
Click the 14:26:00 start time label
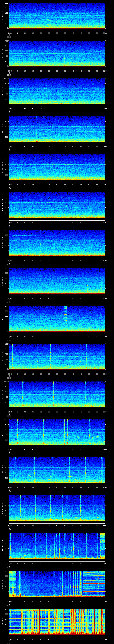click(x=9, y=298)
